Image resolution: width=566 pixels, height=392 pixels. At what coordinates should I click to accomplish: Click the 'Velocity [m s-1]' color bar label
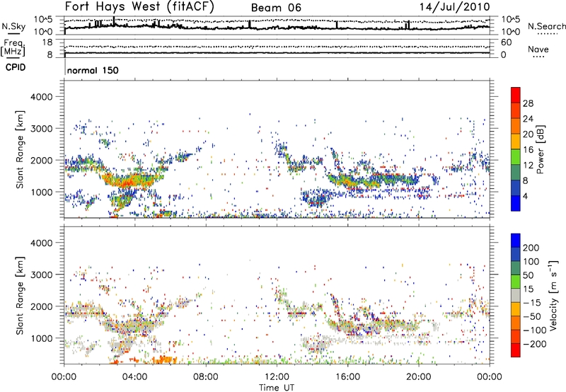coord(553,295)
